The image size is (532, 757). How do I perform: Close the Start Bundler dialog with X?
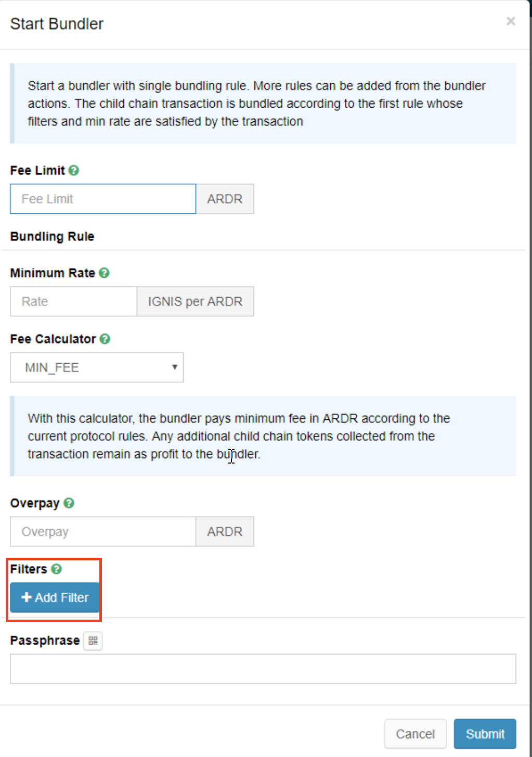[511, 21]
